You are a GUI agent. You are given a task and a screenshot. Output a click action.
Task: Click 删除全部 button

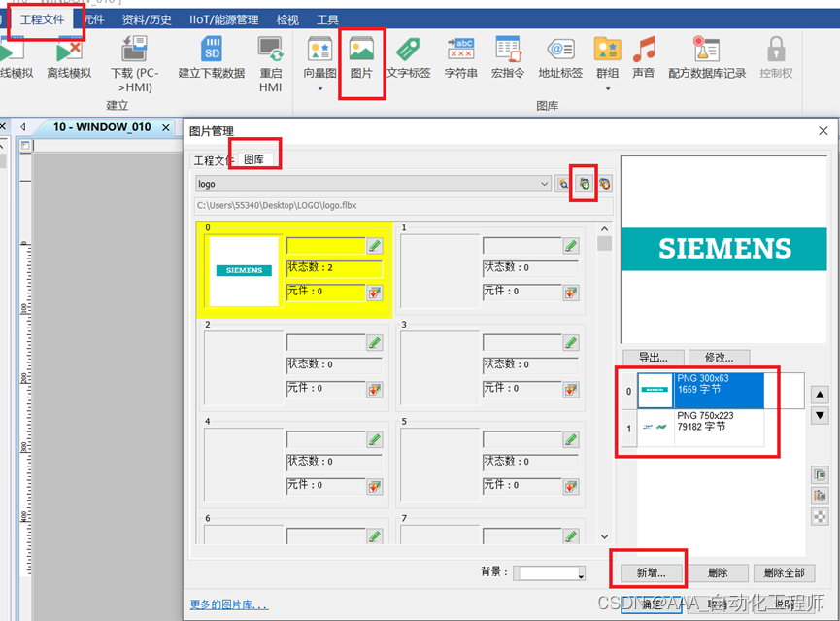785,572
